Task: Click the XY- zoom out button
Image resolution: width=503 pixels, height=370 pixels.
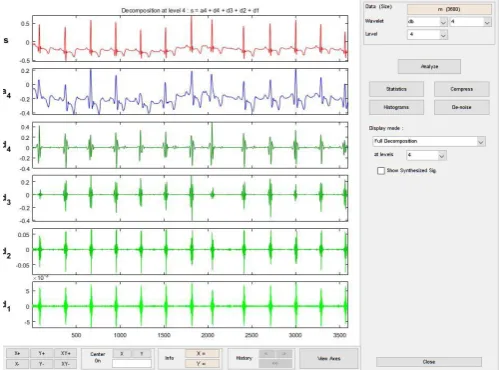Action: point(65,364)
